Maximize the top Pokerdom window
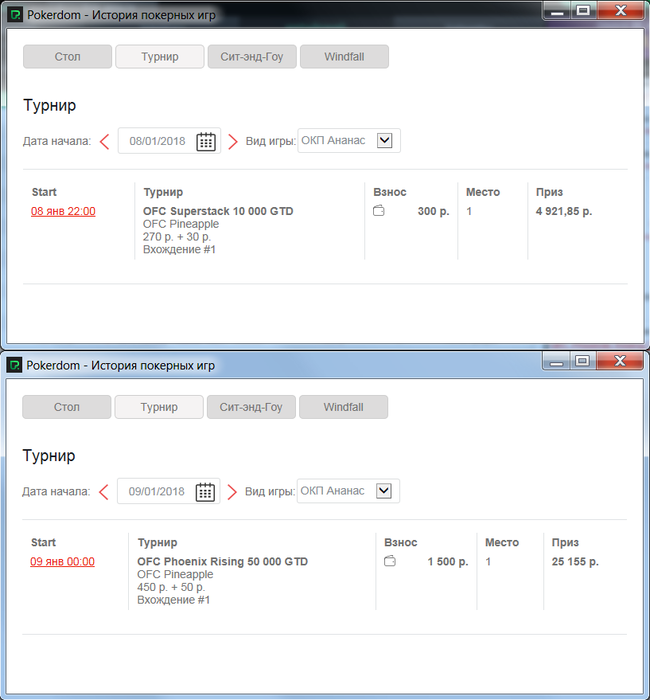The height and width of the screenshot is (700, 650). pos(583,11)
